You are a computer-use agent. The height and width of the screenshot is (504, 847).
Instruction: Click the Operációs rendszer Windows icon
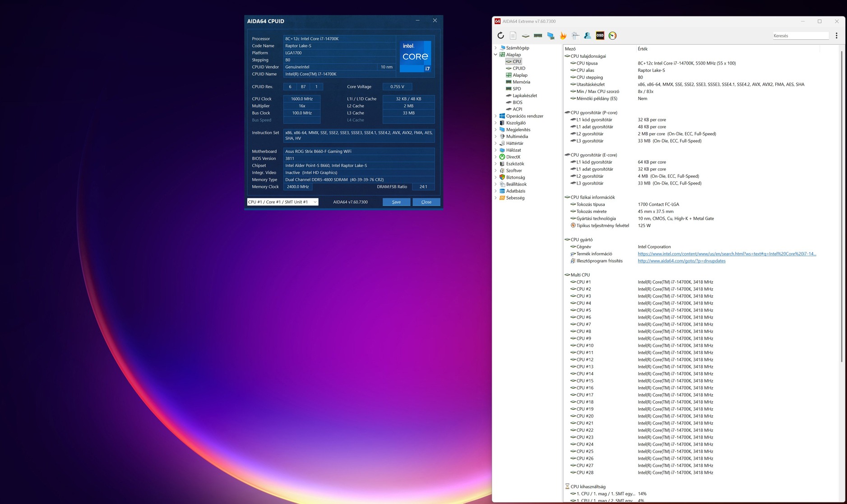coord(502,116)
